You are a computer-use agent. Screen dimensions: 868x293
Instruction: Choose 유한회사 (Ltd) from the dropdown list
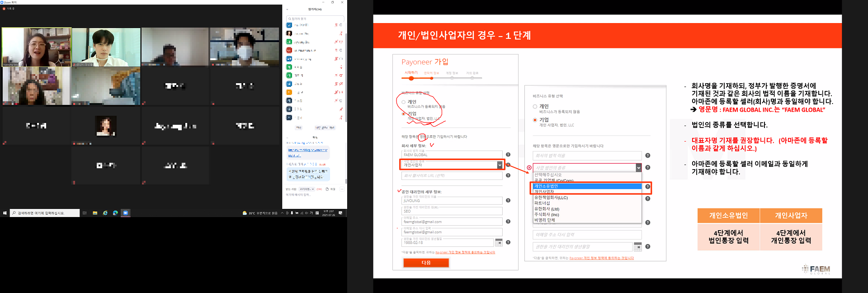[x=587, y=209]
